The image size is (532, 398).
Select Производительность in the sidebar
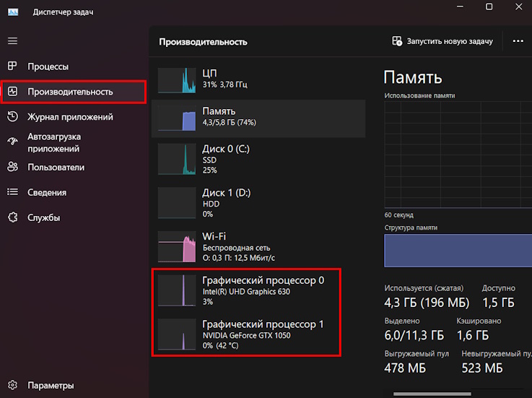pos(74,92)
